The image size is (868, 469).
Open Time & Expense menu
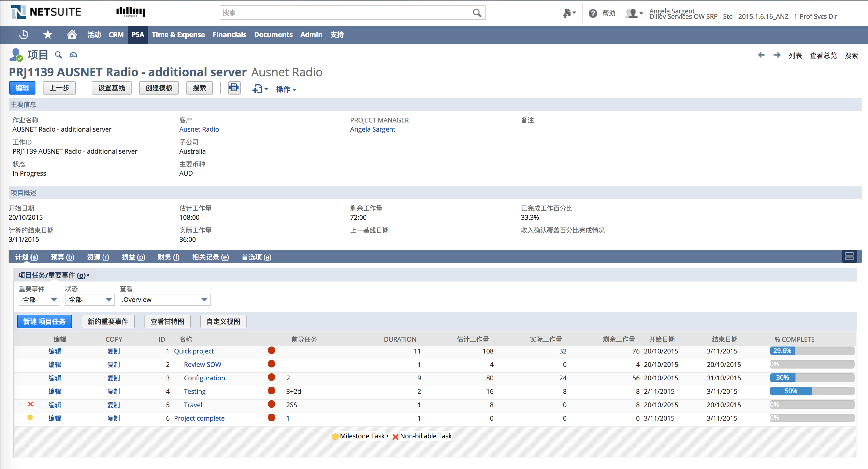tap(178, 34)
